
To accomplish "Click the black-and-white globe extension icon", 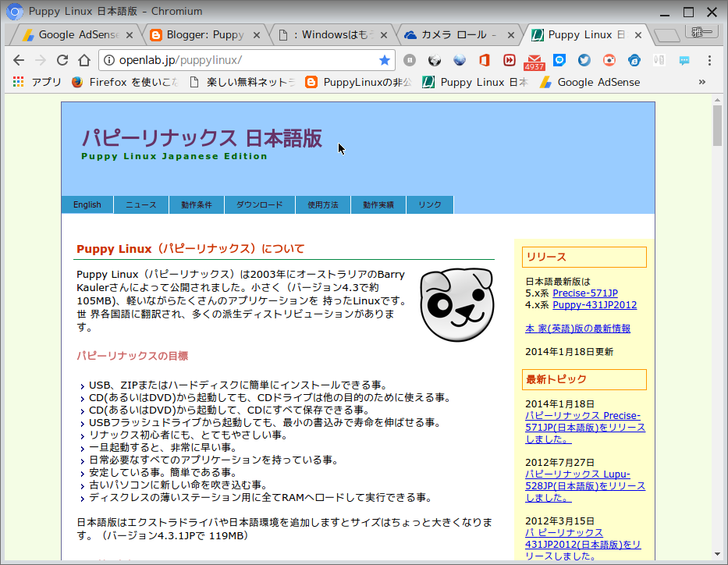I will click(x=435, y=60).
